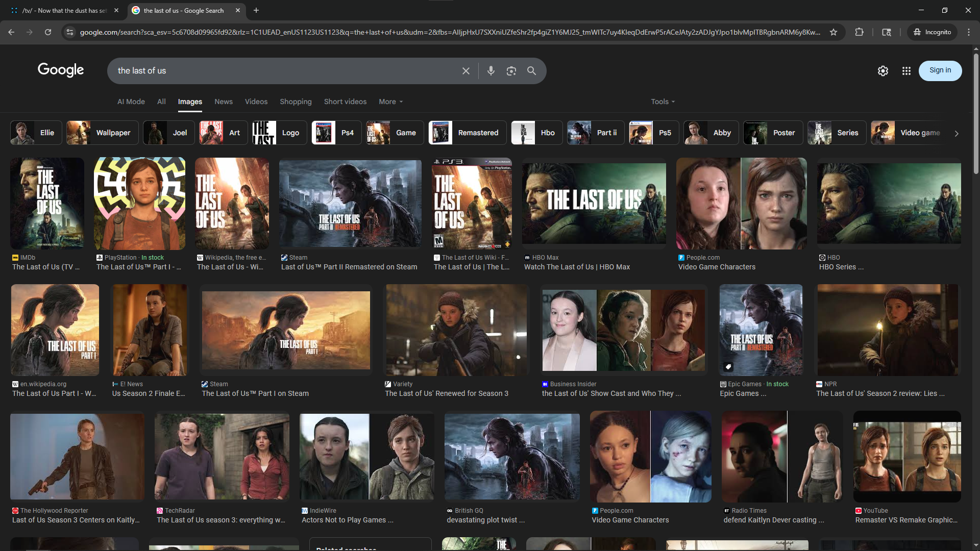Screen dimensions: 980x551
Task: Select the Abby suggestion chip
Action: (712, 133)
